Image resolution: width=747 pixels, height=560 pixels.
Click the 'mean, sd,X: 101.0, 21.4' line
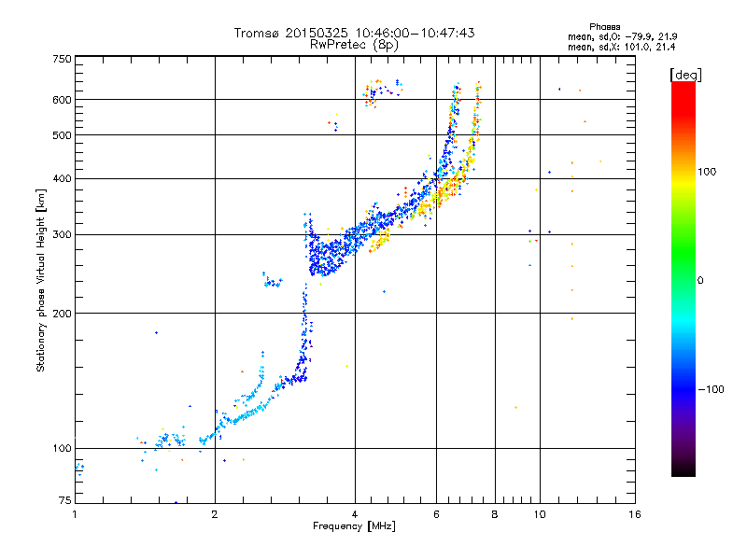[x=621, y=47]
